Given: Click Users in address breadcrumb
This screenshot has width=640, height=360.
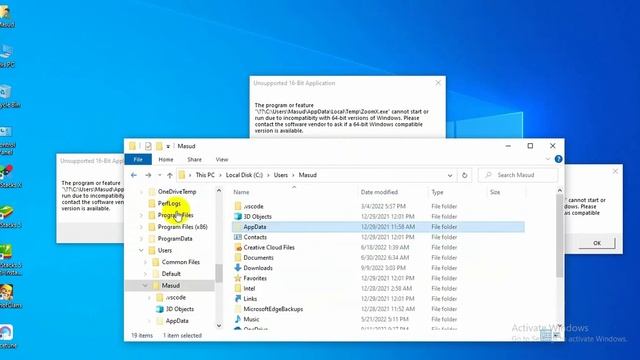Looking at the screenshot, I should [280, 175].
